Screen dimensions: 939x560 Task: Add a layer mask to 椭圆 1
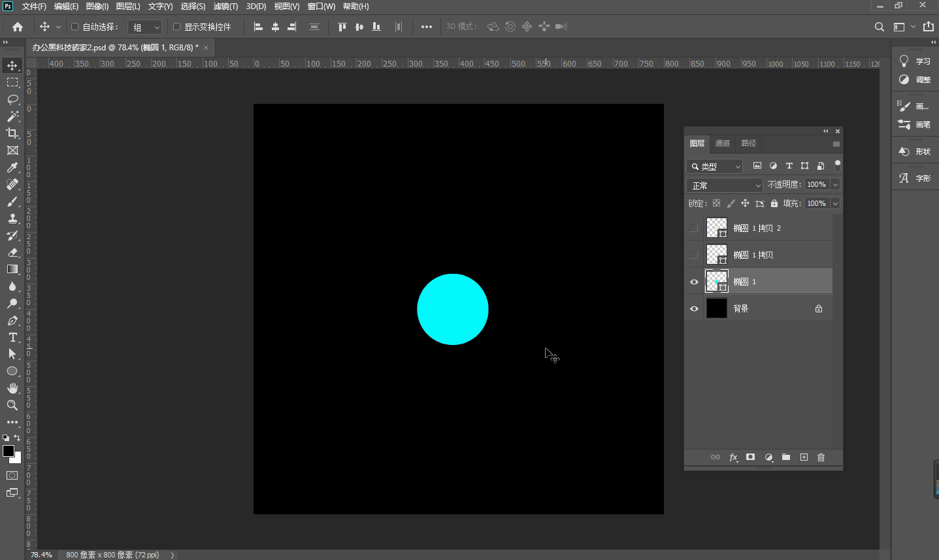(x=750, y=457)
